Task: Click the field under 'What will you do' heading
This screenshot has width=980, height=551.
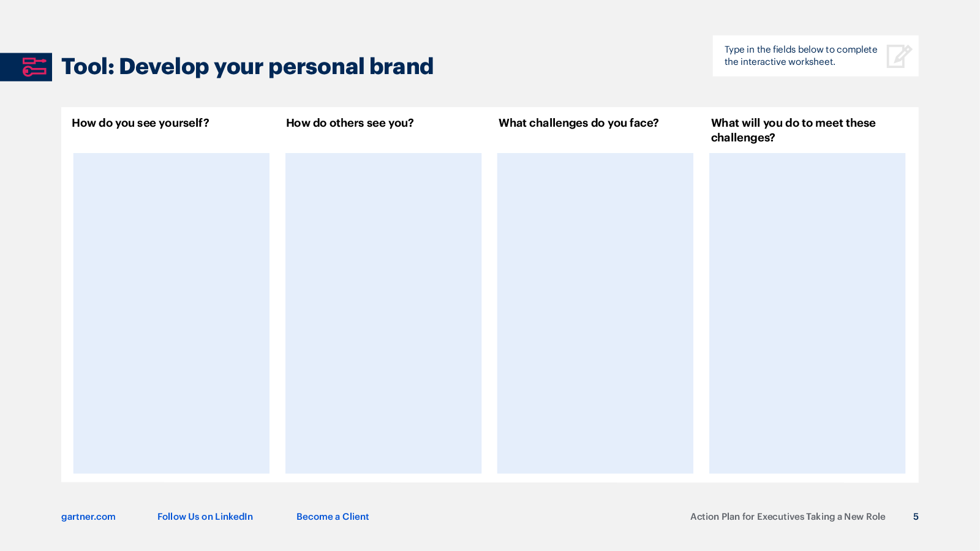Action: point(807,313)
